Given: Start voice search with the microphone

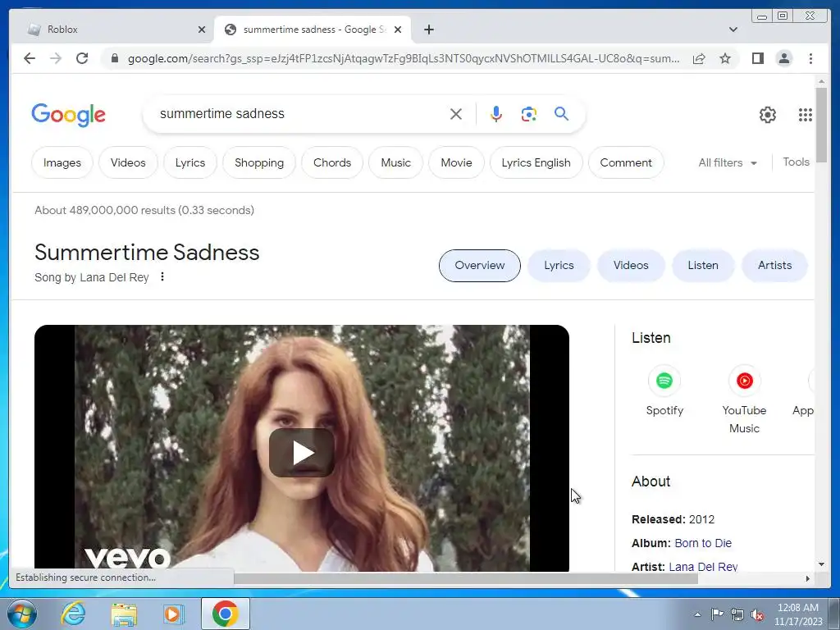Looking at the screenshot, I should (x=496, y=114).
